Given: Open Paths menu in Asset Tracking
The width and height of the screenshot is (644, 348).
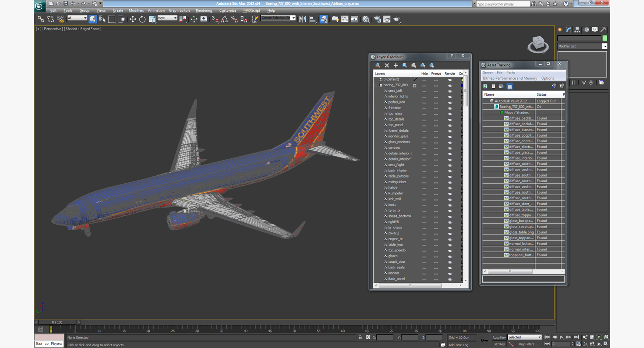Looking at the screenshot, I should (511, 73).
